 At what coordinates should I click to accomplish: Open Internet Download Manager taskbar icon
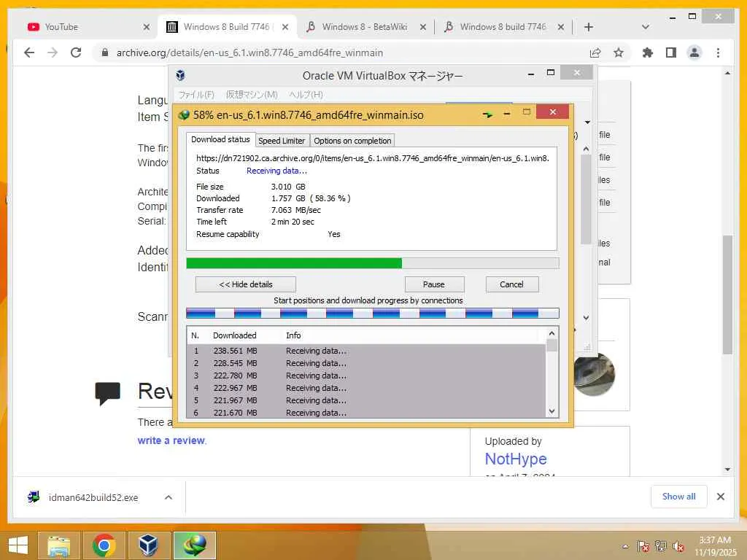(x=194, y=545)
